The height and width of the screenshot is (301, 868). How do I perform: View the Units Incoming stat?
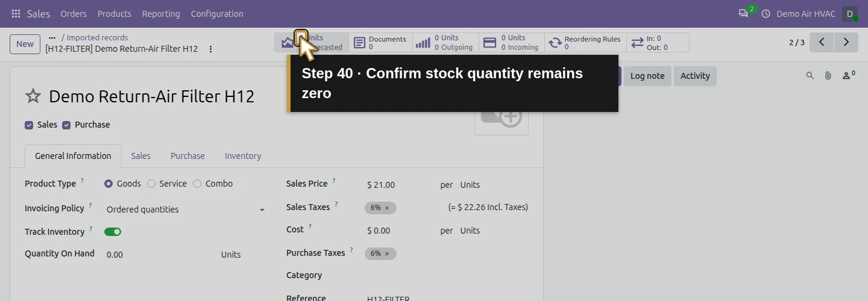pyautogui.click(x=512, y=43)
